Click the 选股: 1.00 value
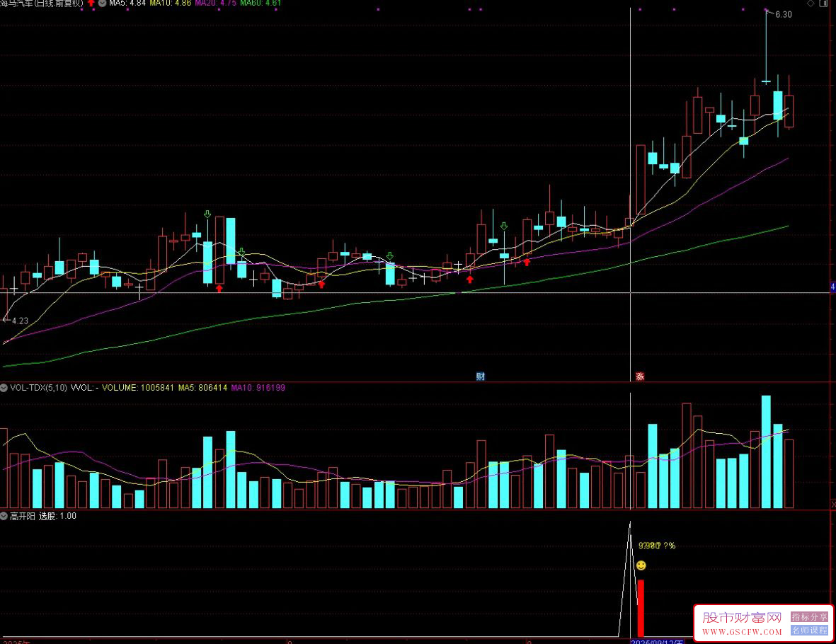Screen dimensions: 836x644 tap(57, 516)
